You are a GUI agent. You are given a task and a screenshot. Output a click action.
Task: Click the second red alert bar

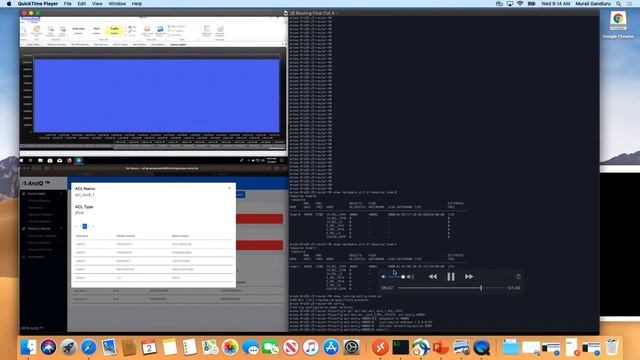[x=260, y=245]
